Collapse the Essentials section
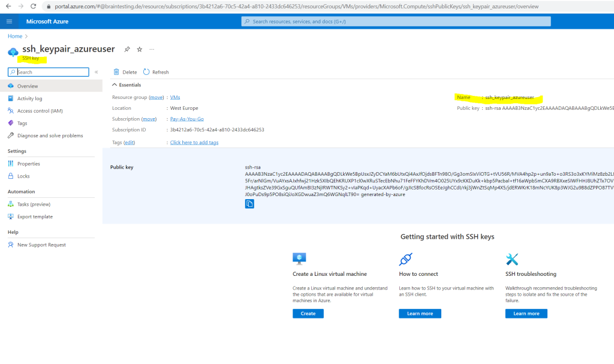The width and height of the screenshot is (614, 364). click(x=127, y=85)
